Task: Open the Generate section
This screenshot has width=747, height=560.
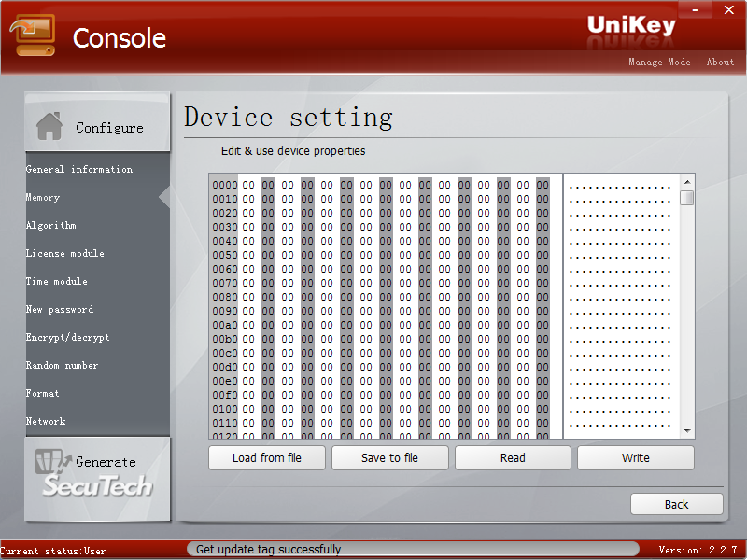Action: (x=97, y=478)
